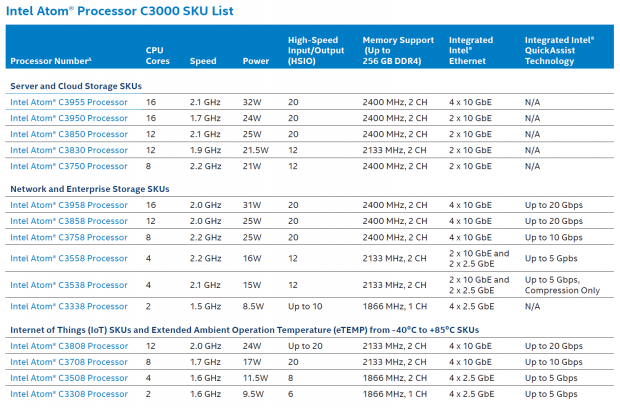Click the 'Memory Support' column header

398,51
